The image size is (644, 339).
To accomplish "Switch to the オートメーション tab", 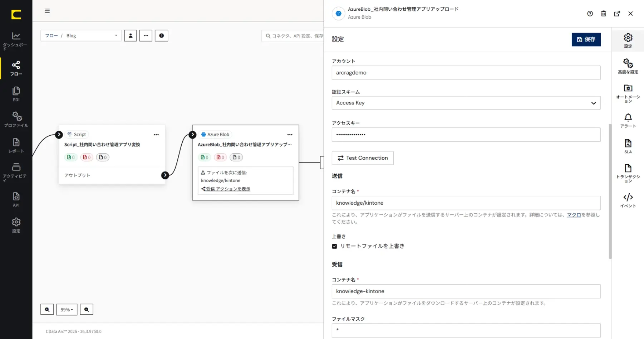I will coord(628,93).
